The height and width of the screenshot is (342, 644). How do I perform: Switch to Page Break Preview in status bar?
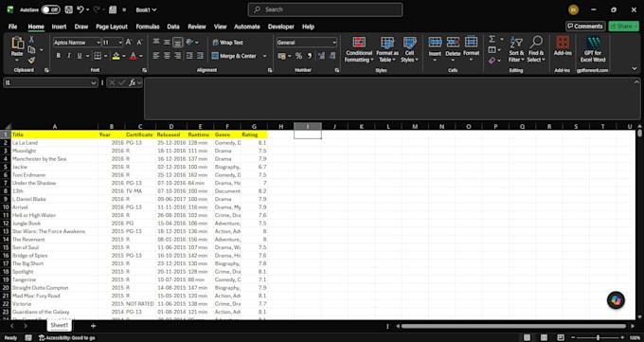tap(561, 337)
